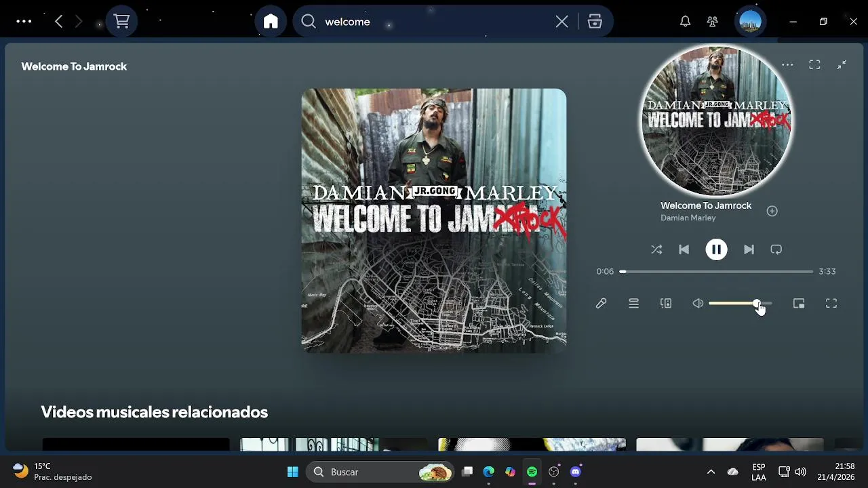Viewport: 868px width, 488px height.
Task: Open the system volume tray icon
Action: click(x=801, y=472)
